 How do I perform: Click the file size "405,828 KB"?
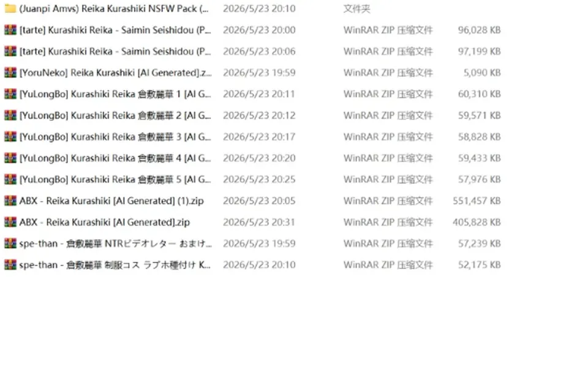[477, 222]
